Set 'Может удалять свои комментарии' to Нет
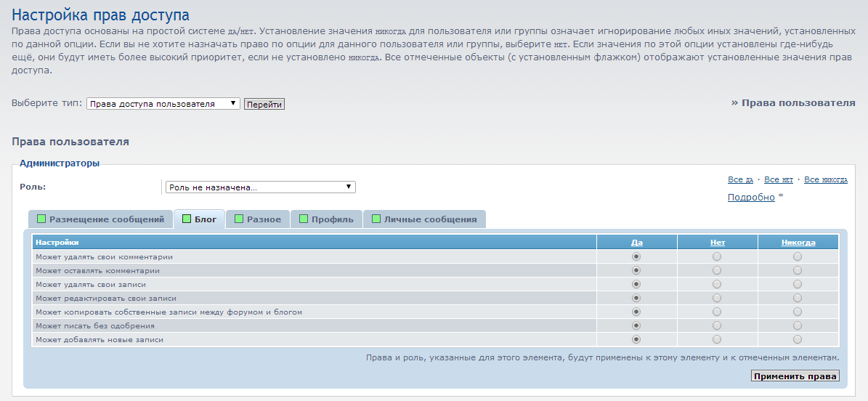 [717, 256]
